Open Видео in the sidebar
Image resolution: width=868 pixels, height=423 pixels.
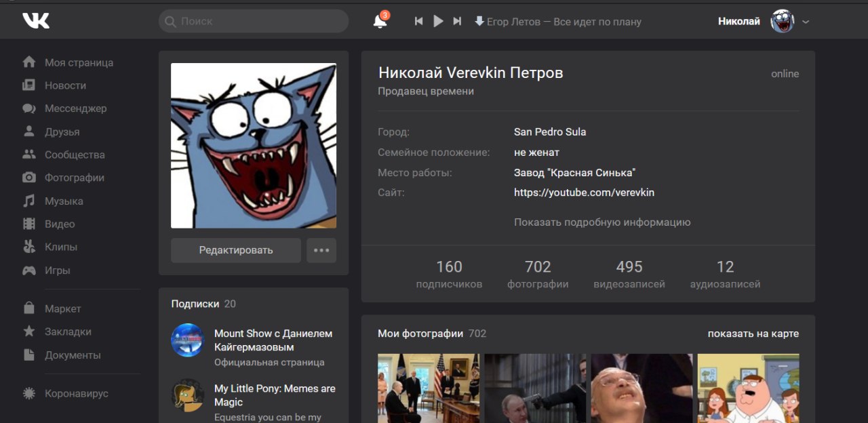pos(60,224)
